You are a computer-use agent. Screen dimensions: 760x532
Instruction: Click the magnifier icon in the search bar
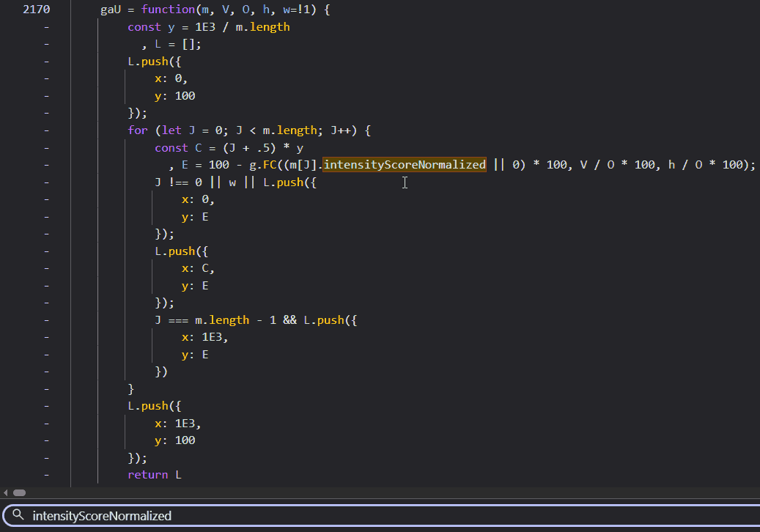point(19,516)
